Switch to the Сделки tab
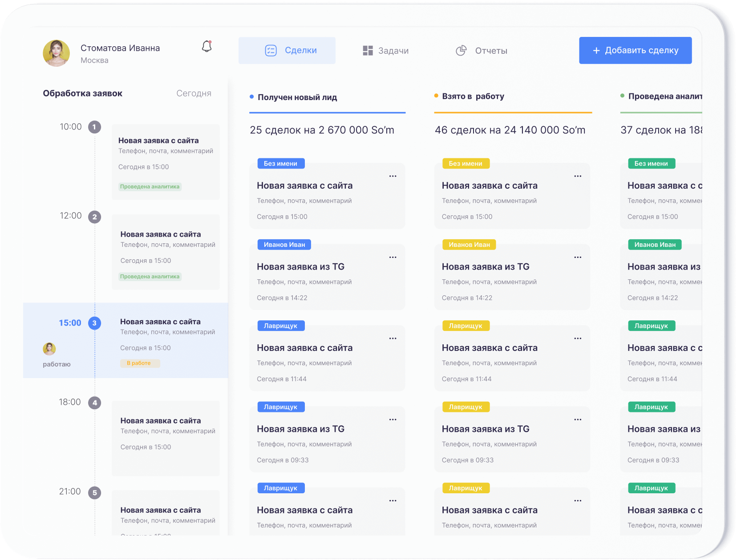 [x=287, y=51]
